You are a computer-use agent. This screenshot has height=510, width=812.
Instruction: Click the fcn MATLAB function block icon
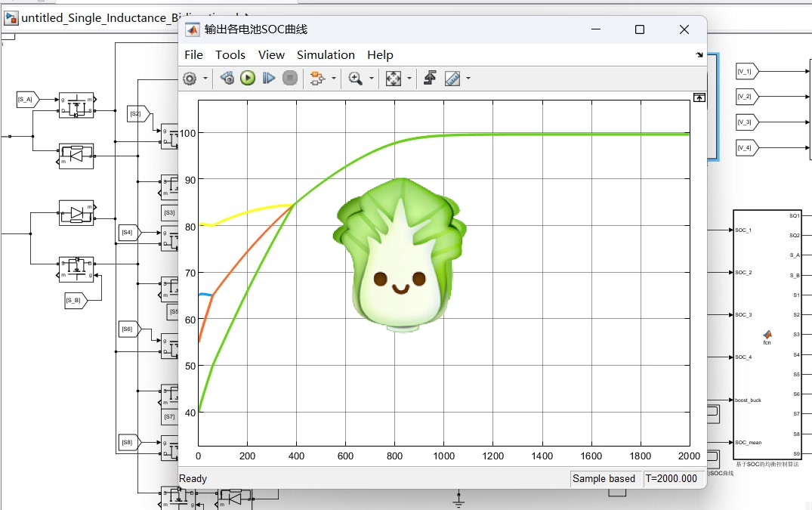[767, 335]
